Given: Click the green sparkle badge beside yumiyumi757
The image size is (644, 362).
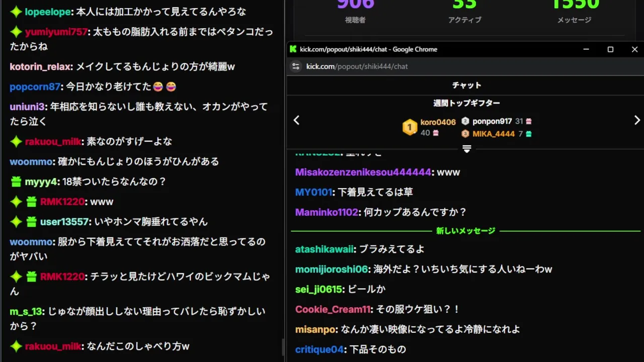Looking at the screenshot, I should pyautogui.click(x=16, y=32).
